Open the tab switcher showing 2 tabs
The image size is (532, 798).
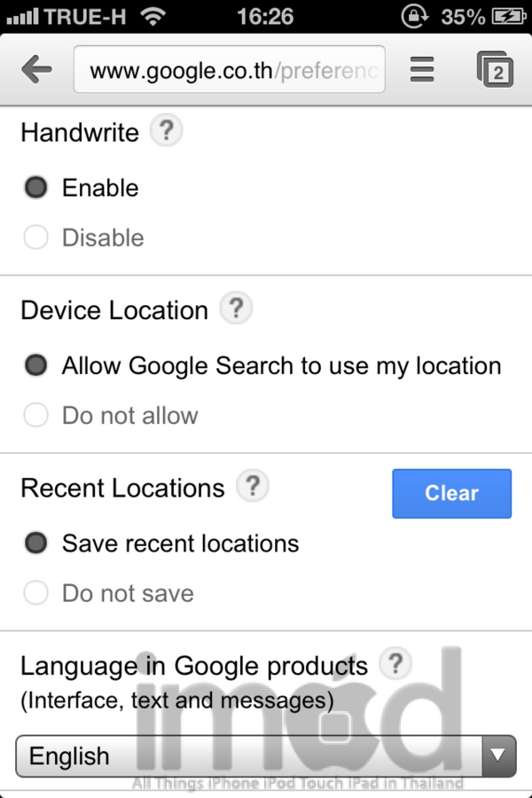click(x=495, y=69)
